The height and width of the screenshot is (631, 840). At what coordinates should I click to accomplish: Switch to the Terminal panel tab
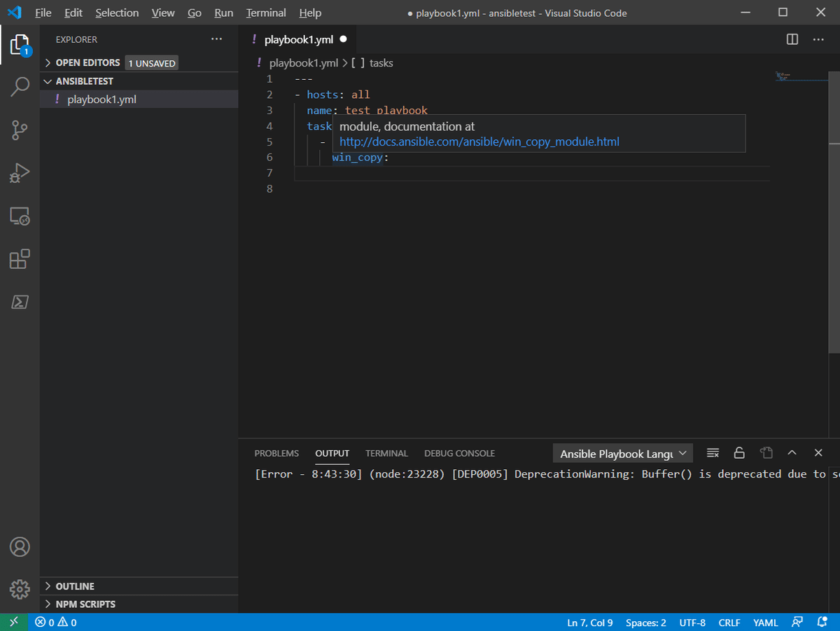click(x=386, y=453)
